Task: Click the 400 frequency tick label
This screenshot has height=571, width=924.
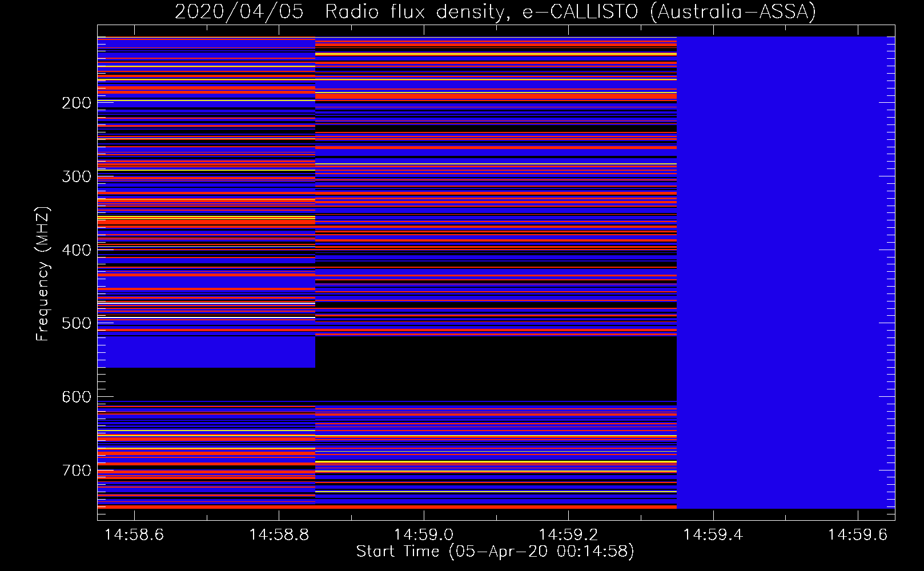Action: (77, 250)
